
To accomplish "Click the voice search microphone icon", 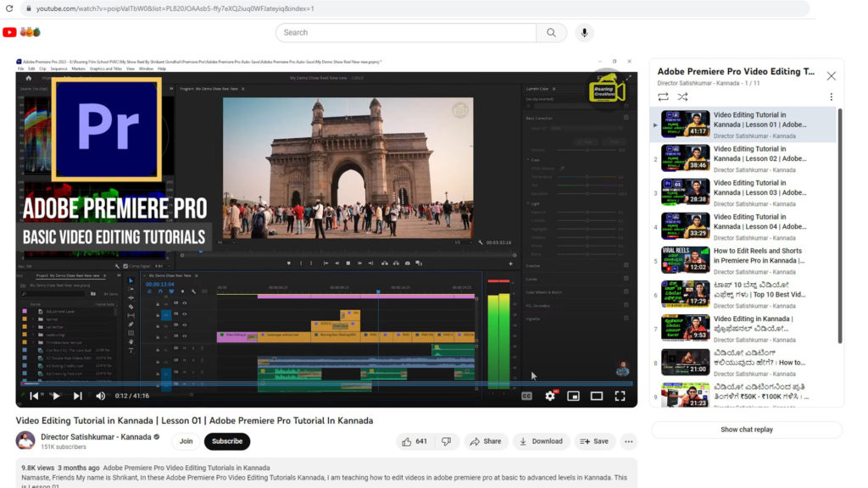I will (x=583, y=32).
